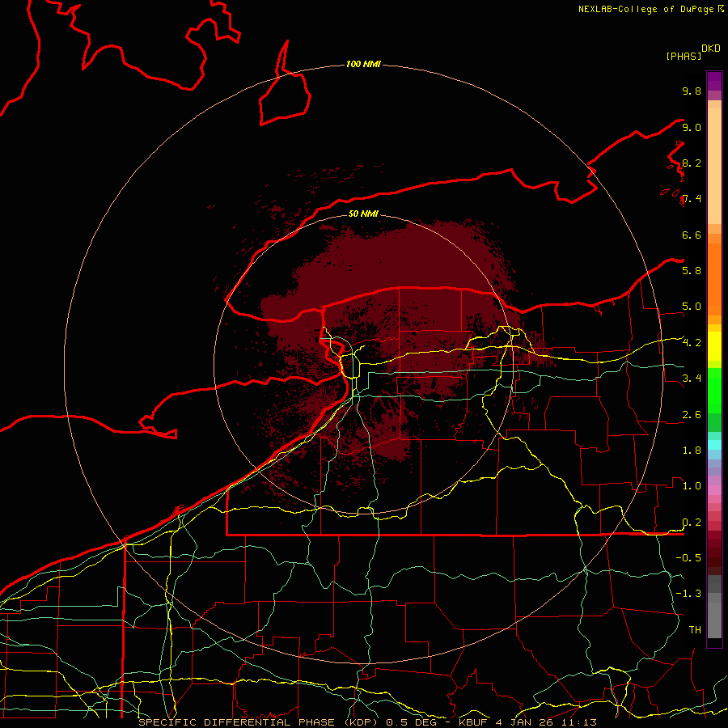Screen dimensions: 728x728
Task: Click the 4 JAN 26 11:13 timestamp
Action: [545, 722]
